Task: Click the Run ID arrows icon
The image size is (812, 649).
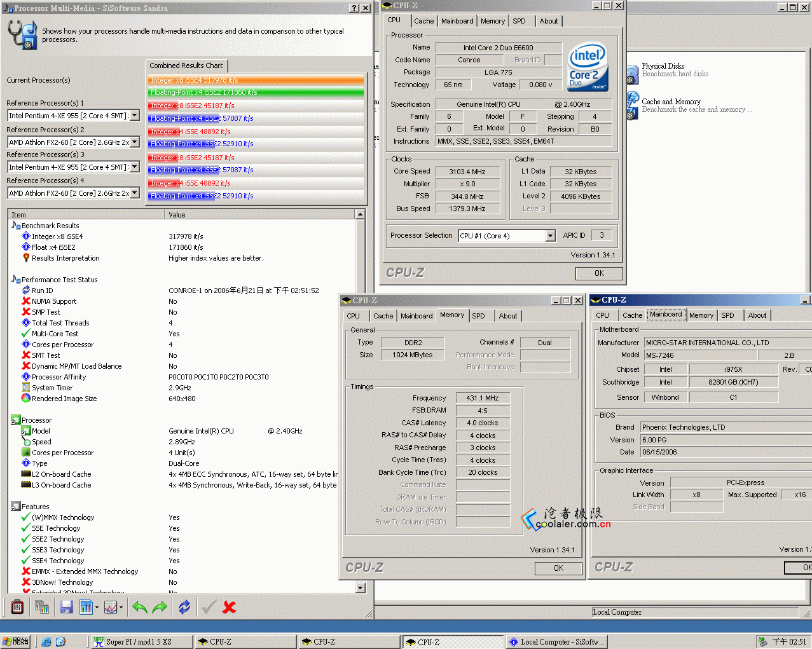Action: pos(26,290)
